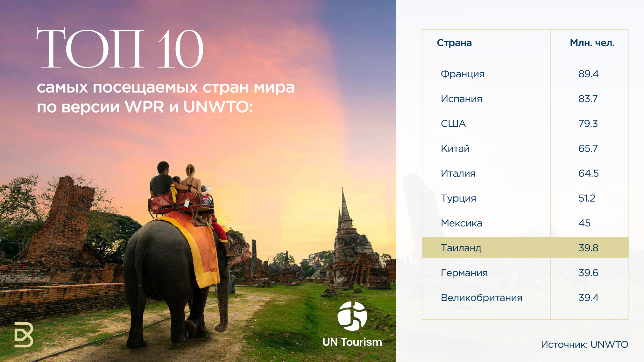Click the США country row
Image resolution: width=644 pixels, height=362 pixels.
tap(453, 124)
